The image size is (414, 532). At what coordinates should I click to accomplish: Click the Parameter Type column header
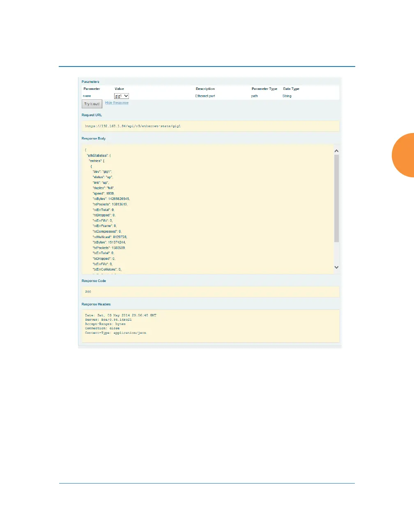coord(264,89)
